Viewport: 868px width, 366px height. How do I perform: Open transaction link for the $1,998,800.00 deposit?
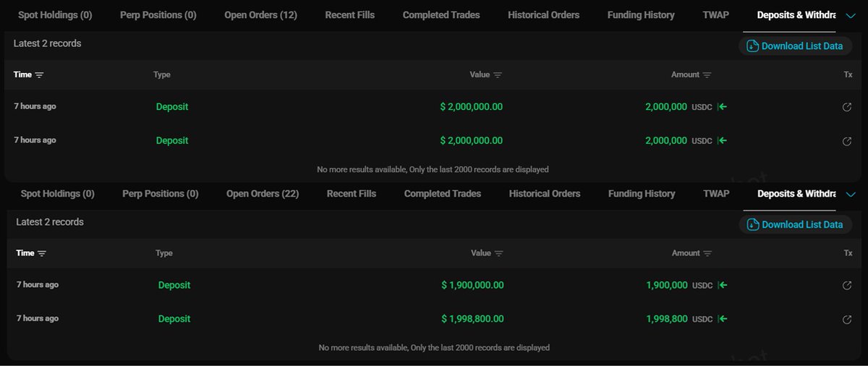point(847,320)
